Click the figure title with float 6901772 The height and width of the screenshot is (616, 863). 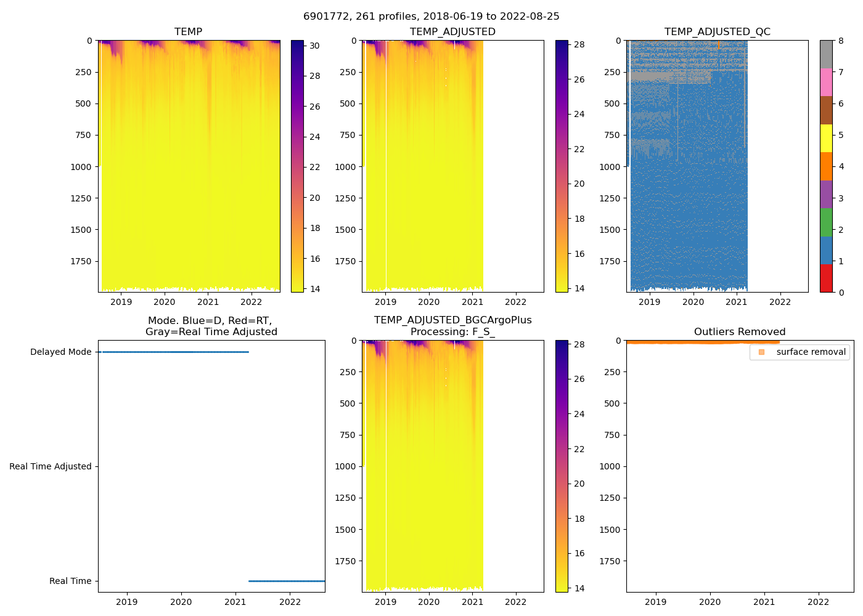tap(431, 17)
